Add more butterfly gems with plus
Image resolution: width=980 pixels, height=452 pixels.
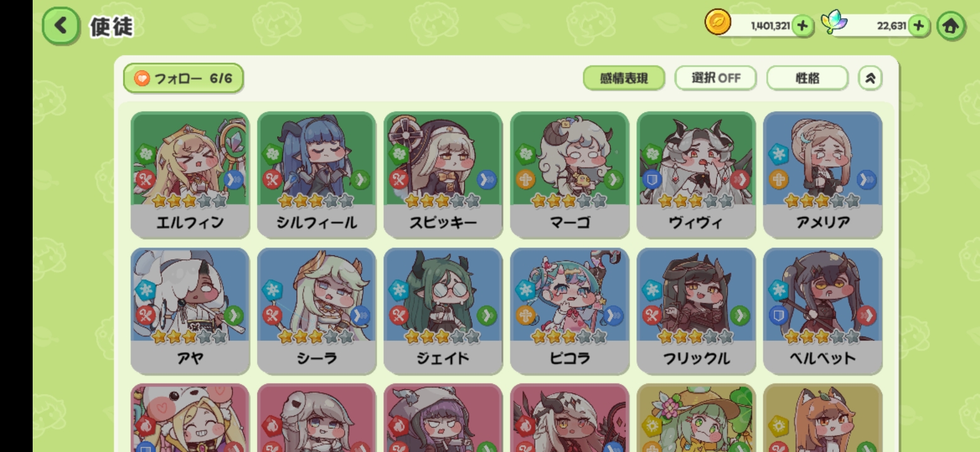(918, 26)
